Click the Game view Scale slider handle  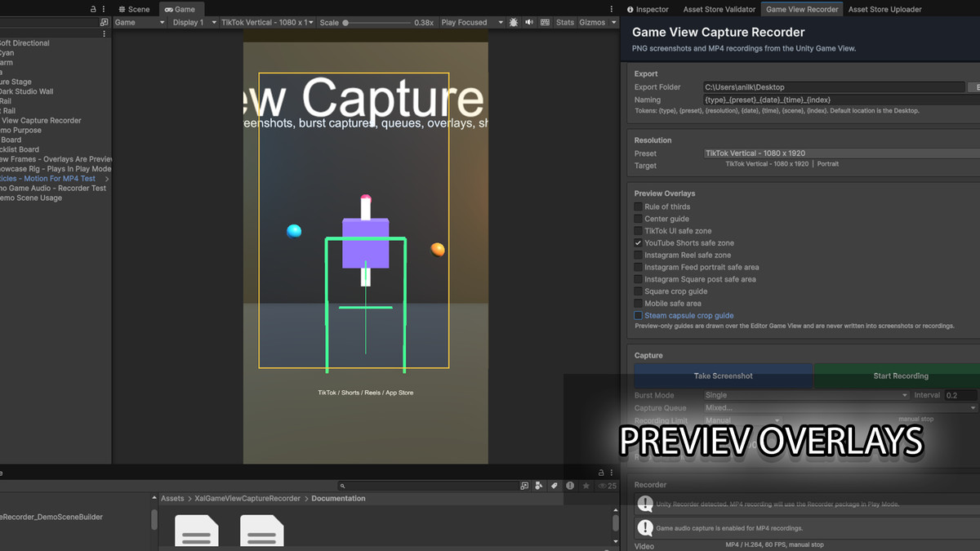coord(345,23)
